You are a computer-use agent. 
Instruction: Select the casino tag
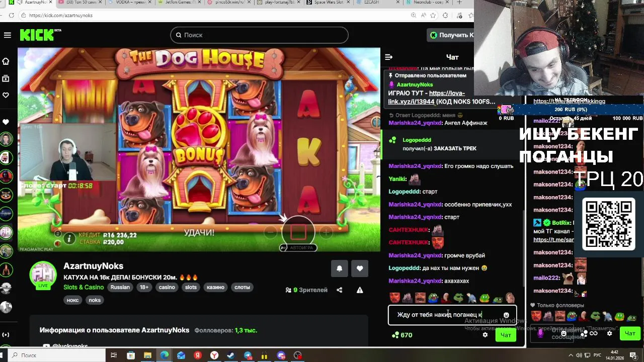[x=167, y=288]
